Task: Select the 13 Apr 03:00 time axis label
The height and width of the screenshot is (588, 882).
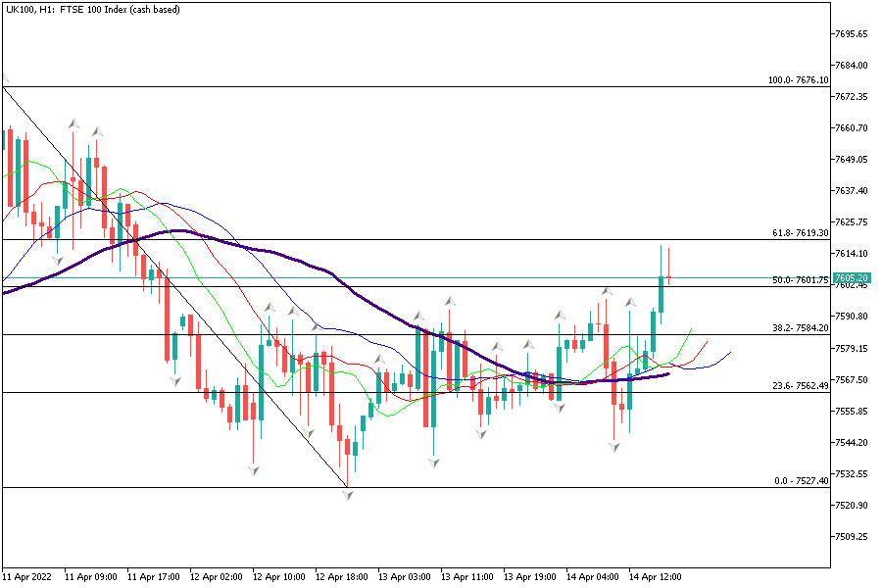Action: click(403, 577)
